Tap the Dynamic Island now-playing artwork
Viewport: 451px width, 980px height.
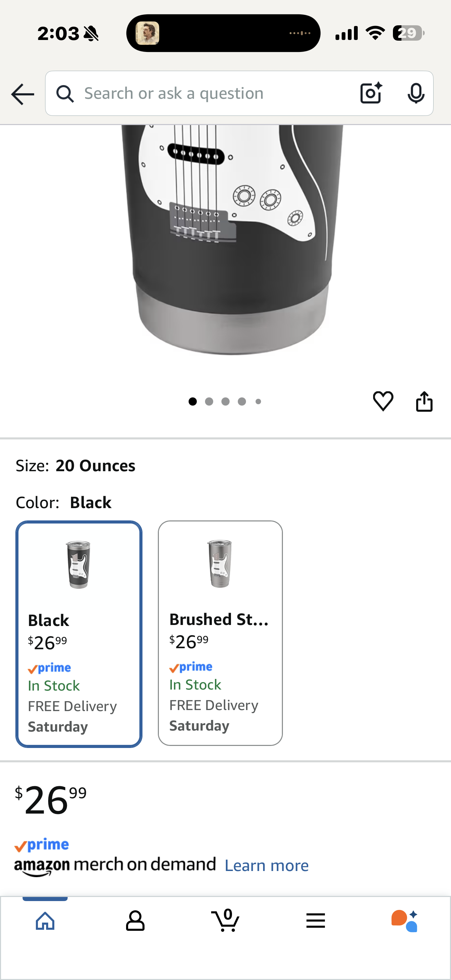148,33
